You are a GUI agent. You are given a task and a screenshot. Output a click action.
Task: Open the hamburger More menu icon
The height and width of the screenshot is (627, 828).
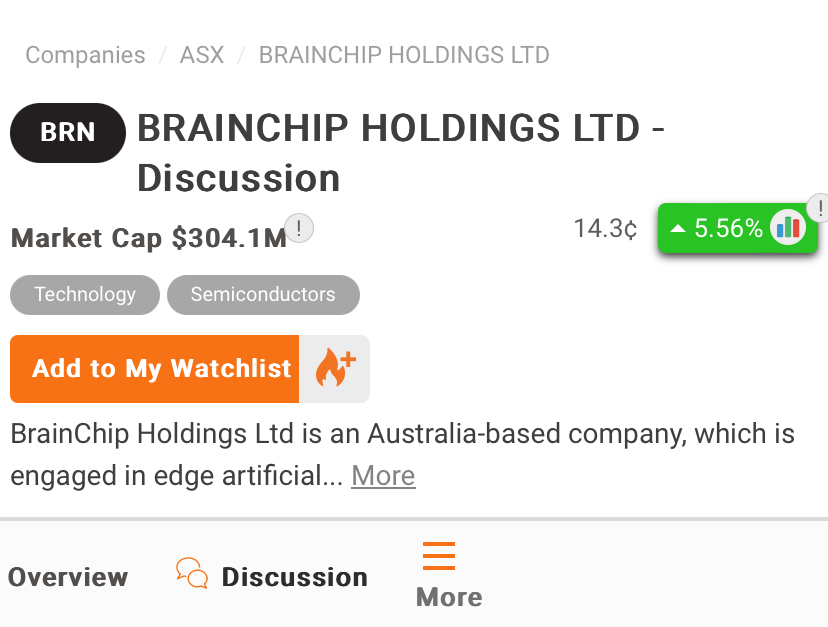tap(439, 555)
